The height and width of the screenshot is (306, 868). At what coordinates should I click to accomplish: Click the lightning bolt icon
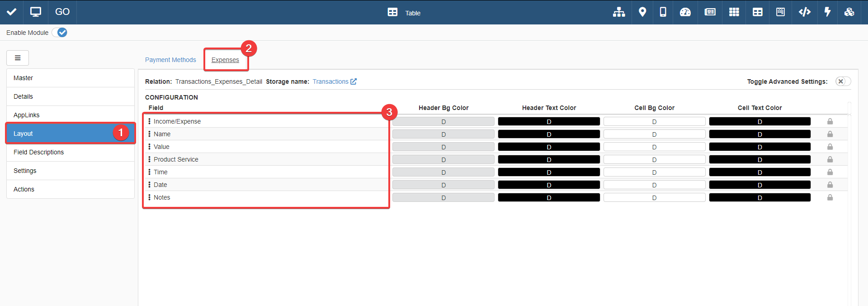(x=827, y=12)
